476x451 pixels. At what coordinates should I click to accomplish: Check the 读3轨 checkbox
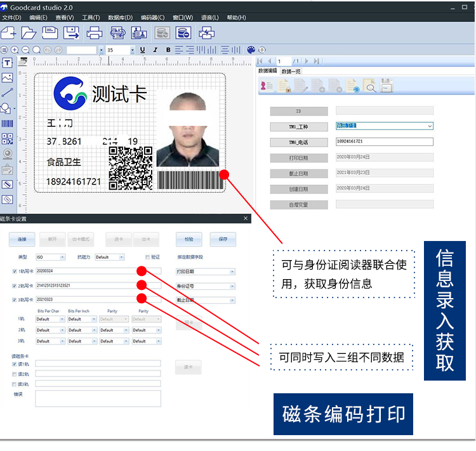tap(14, 384)
